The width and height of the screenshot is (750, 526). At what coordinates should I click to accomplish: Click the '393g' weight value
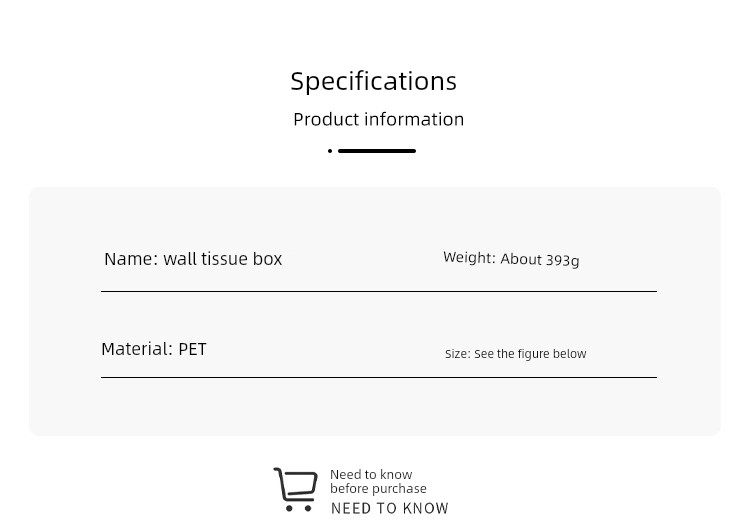562,260
